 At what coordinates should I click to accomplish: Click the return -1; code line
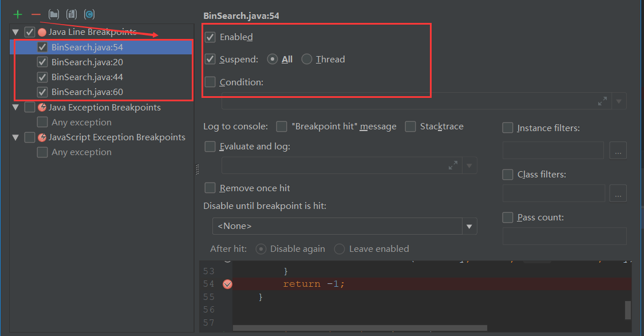pos(314,284)
